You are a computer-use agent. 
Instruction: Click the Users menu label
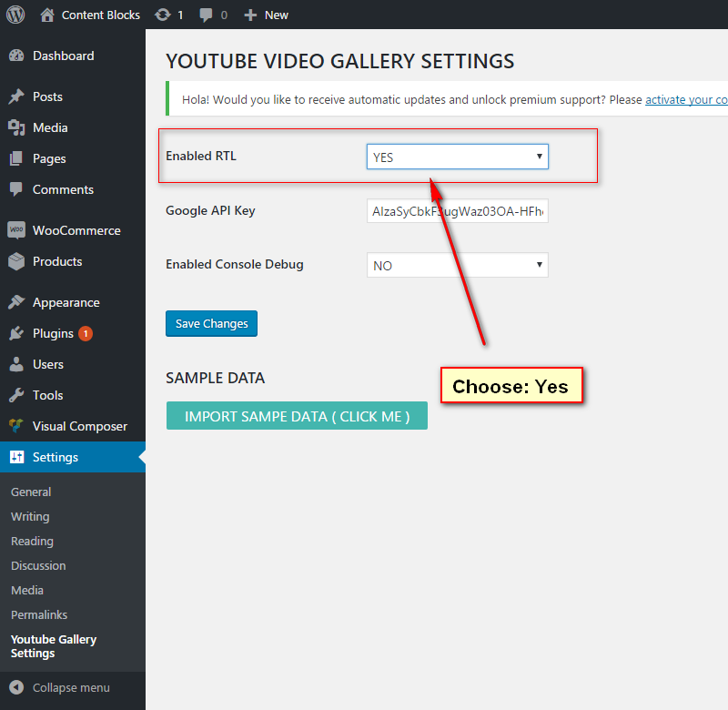(x=48, y=364)
